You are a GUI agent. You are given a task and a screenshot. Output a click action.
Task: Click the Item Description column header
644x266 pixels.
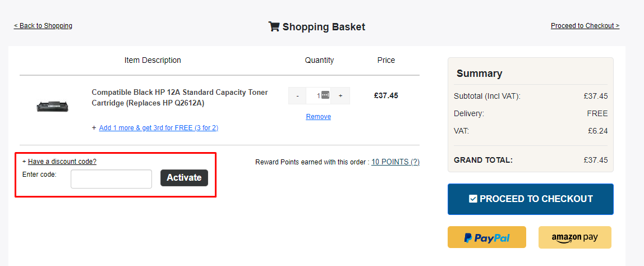(x=153, y=60)
